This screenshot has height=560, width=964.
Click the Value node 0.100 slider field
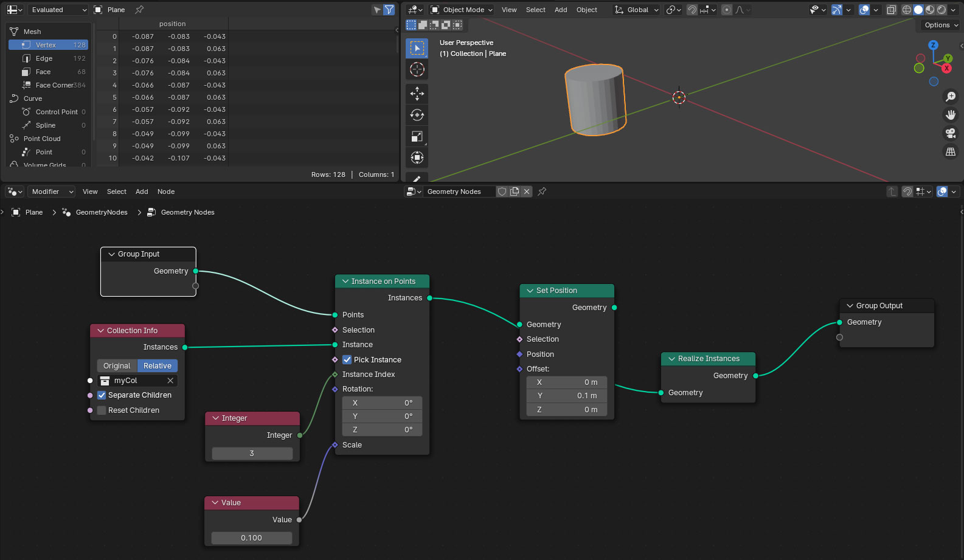coord(251,538)
